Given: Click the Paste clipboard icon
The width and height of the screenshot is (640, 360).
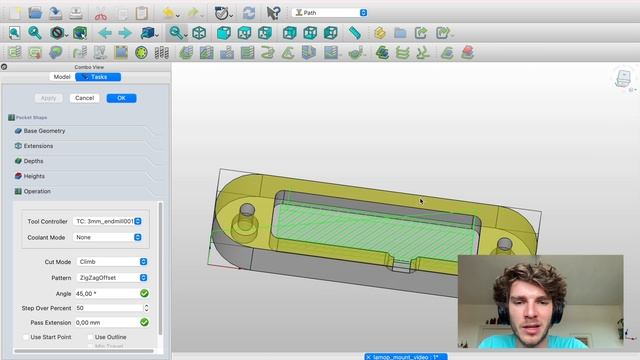Looking at the screenshot, I should pyautogui.click(x=142, y=13).
